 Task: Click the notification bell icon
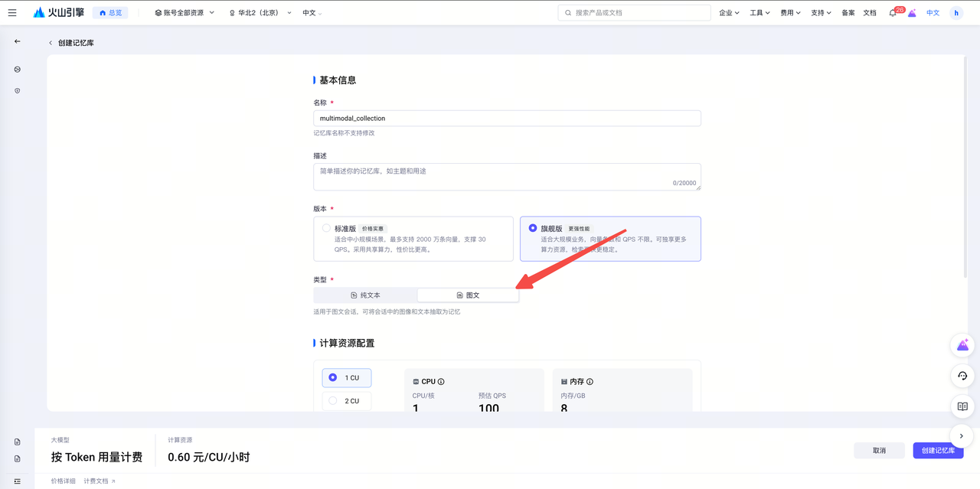point(892,13)
